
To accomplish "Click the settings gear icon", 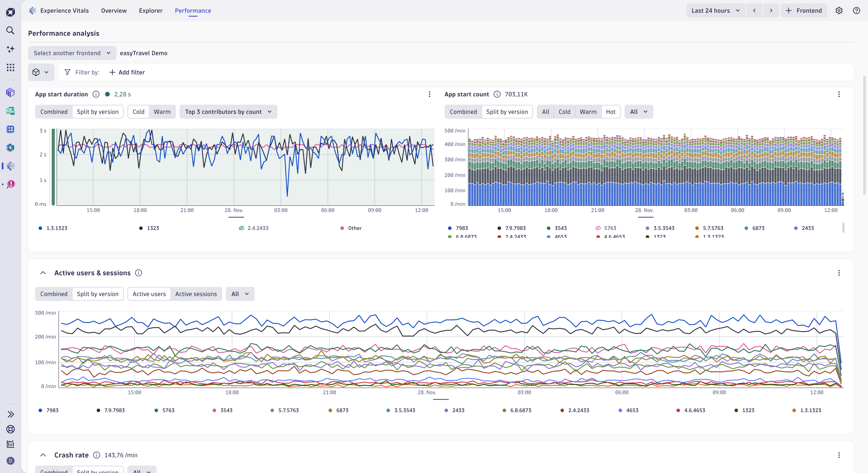I will click(839, 11).
